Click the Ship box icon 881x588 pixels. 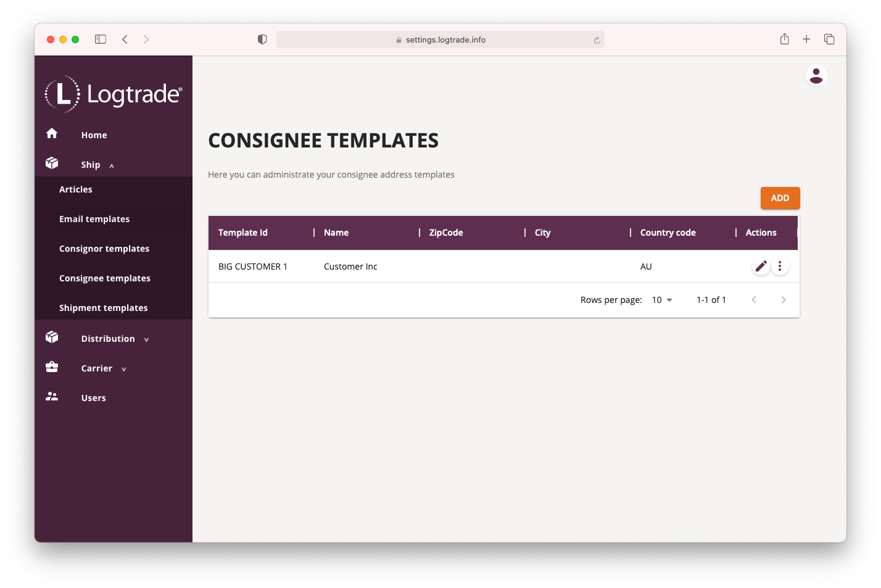tap(52, 163)
